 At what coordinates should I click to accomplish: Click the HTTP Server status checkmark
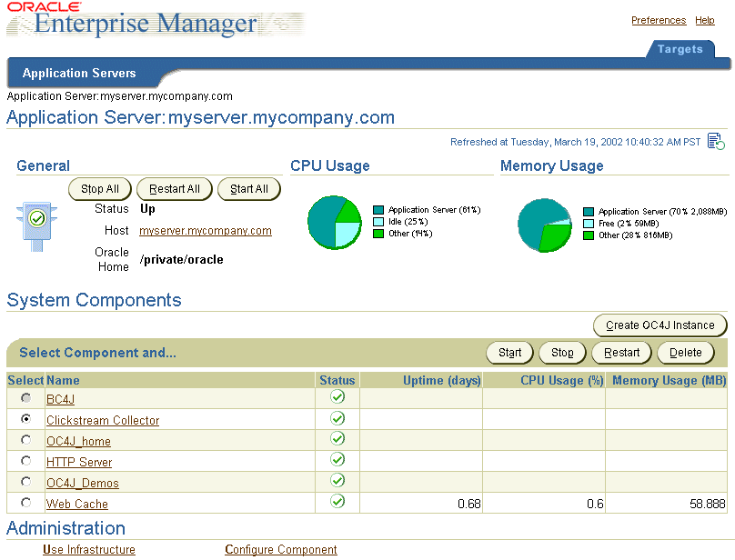pos(337,459)
